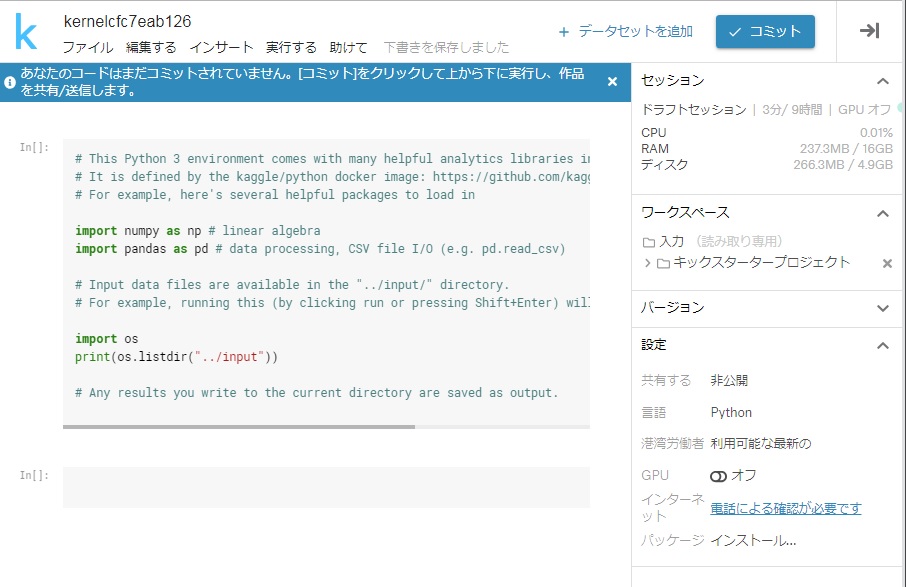Open 電話による確認が必要です link
The width and height of the screenshot is (906, 587).
click(x=785, y=508)
